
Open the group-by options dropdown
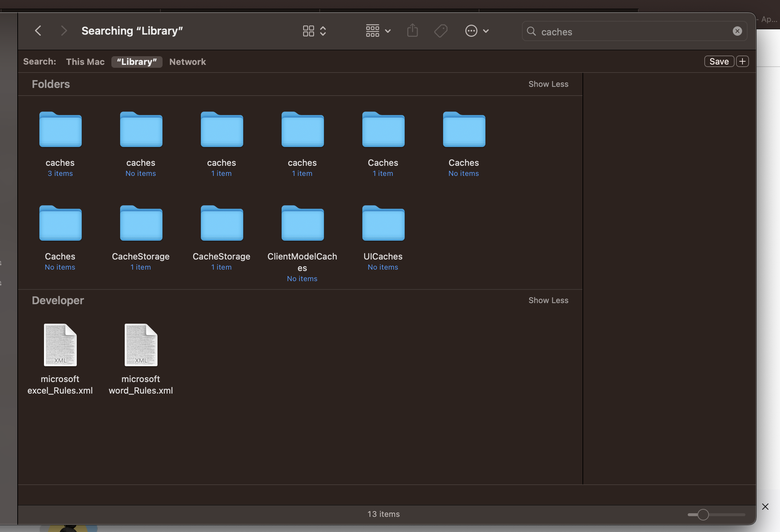coord(378,31)
